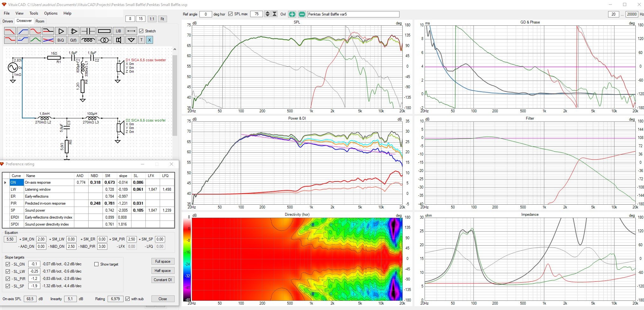Open the Help menu
This screenshot has width=644, height=310.
pyautogui.click(x=67, y=13)
